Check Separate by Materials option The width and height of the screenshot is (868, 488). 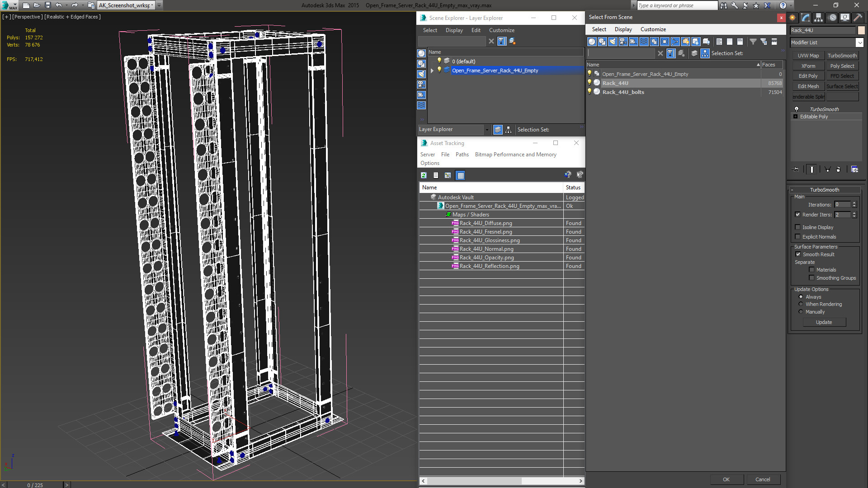tap(811, 270)
